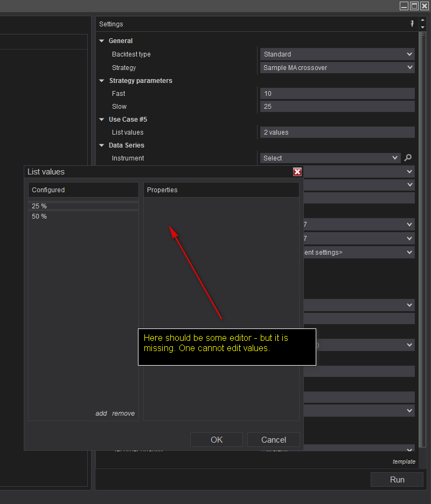Open the dropdown ending in 'ent settings>'
The height and width of the screenshot is (504, 431).
point(359,253)
